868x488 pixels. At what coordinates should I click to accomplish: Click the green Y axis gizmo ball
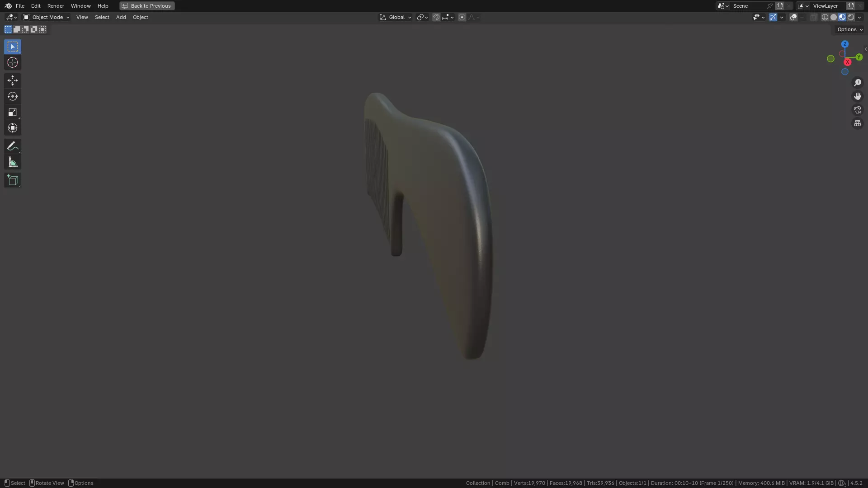[x=859, y=57]
